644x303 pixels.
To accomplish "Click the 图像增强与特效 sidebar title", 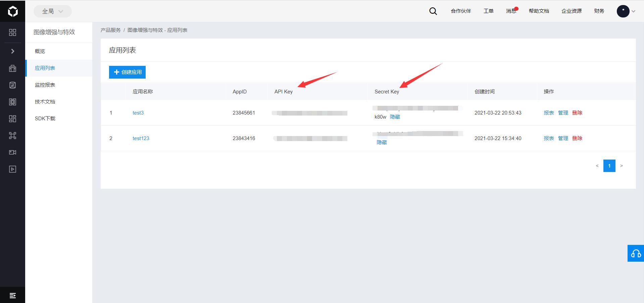I will coord(54,32).
